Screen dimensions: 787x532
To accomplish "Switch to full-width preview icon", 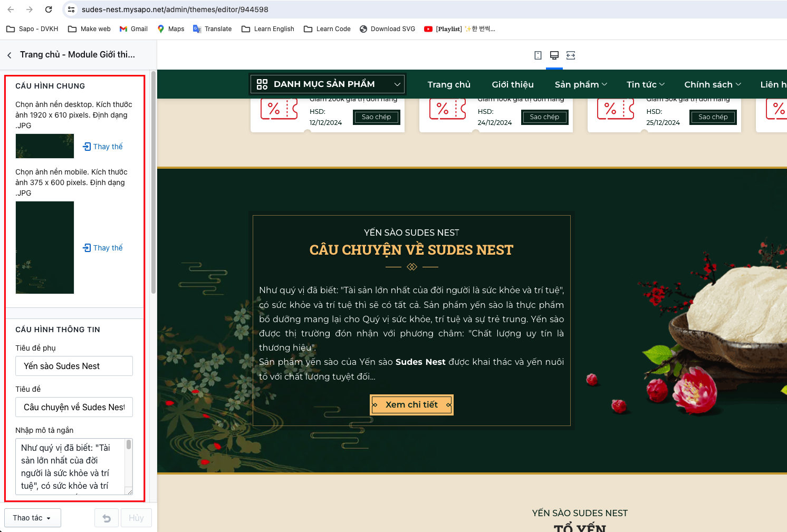I will pos(571,55).
